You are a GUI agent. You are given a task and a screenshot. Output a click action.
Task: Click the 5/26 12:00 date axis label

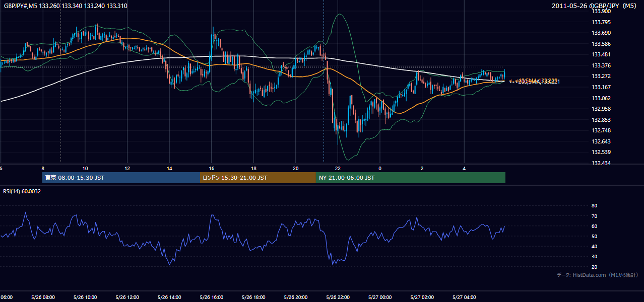(x=127, y=297)
